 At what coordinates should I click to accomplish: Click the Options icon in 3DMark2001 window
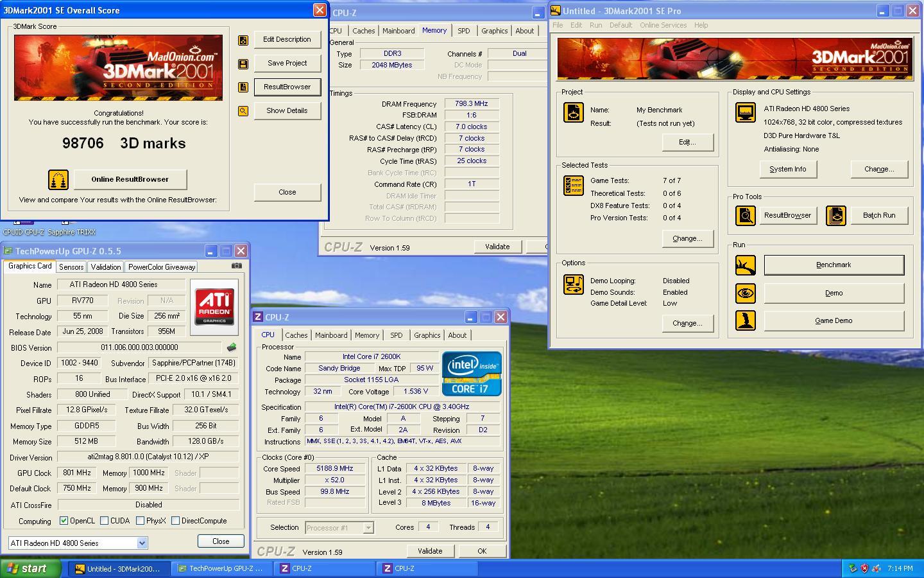(573, 285)
